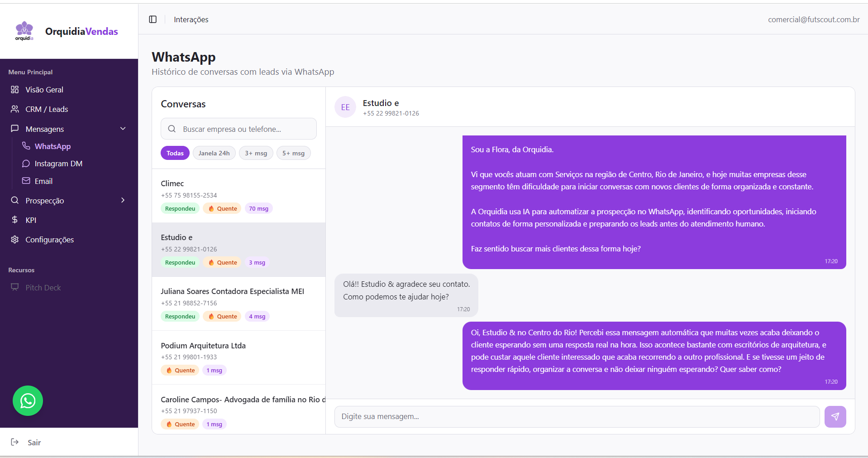
Task: Click the EE contact avatar
Action: (x=345, y=107)
